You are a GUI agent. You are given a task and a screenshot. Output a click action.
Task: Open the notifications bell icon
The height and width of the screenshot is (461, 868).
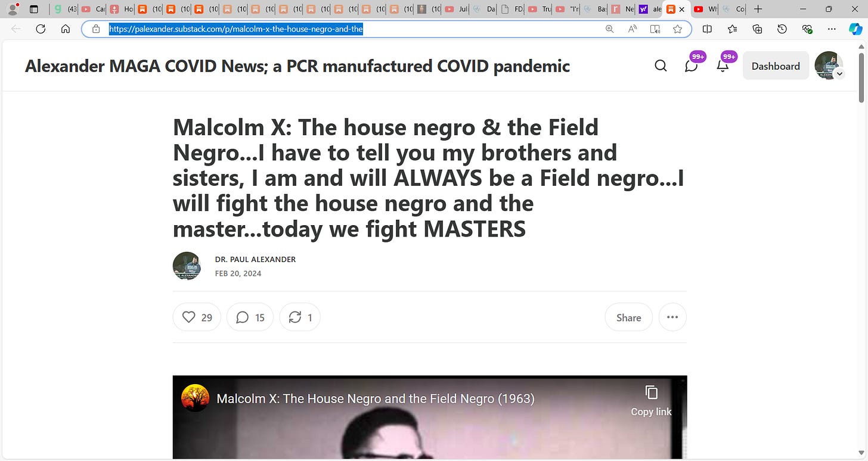(722, 66)
